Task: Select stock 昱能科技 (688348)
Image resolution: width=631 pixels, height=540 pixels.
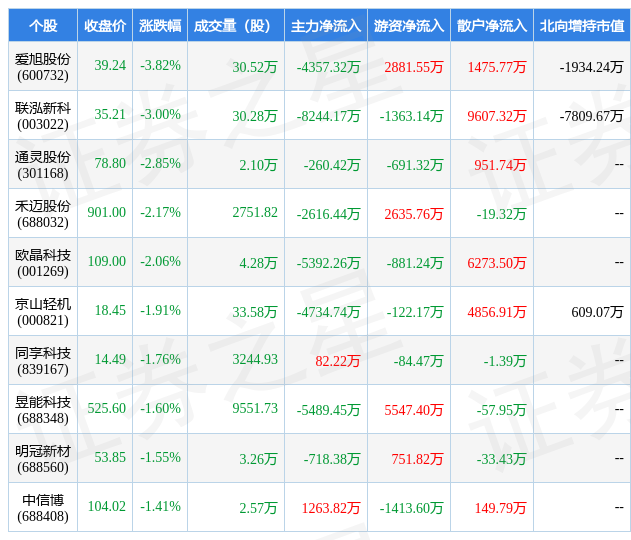Action: coord(43,410)
